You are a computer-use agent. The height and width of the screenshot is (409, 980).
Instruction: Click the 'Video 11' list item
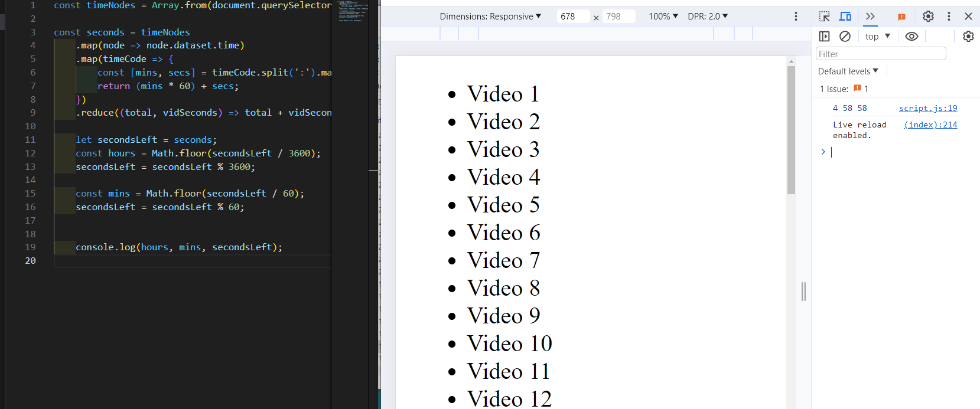point(509,371)
